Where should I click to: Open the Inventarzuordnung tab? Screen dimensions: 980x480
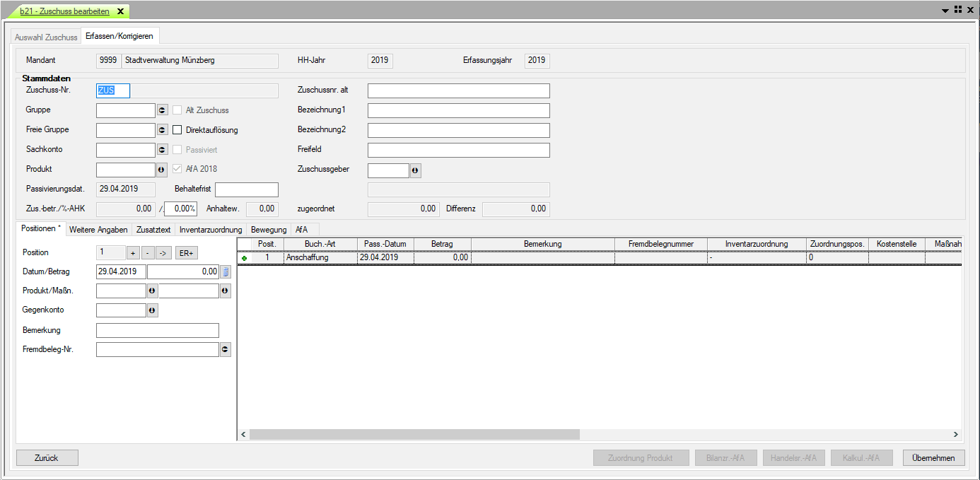tap(211, 230)
